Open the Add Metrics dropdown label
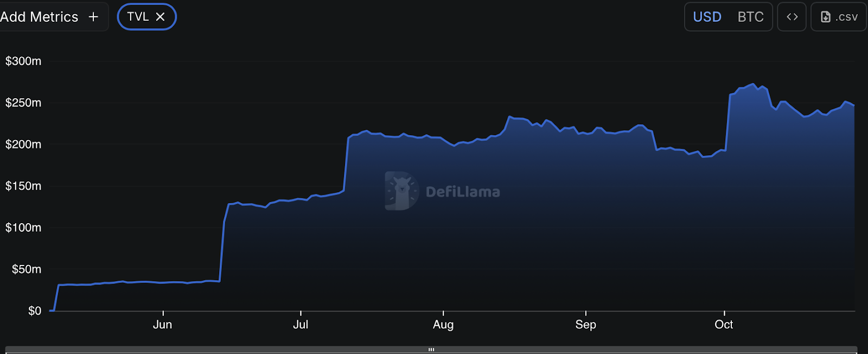 (39, 17)
